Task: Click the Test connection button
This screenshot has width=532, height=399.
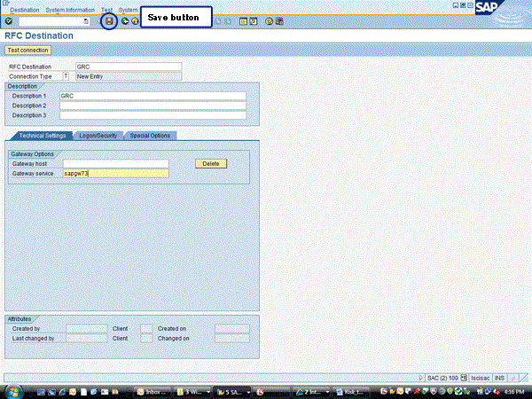Action: coord(28,51)
